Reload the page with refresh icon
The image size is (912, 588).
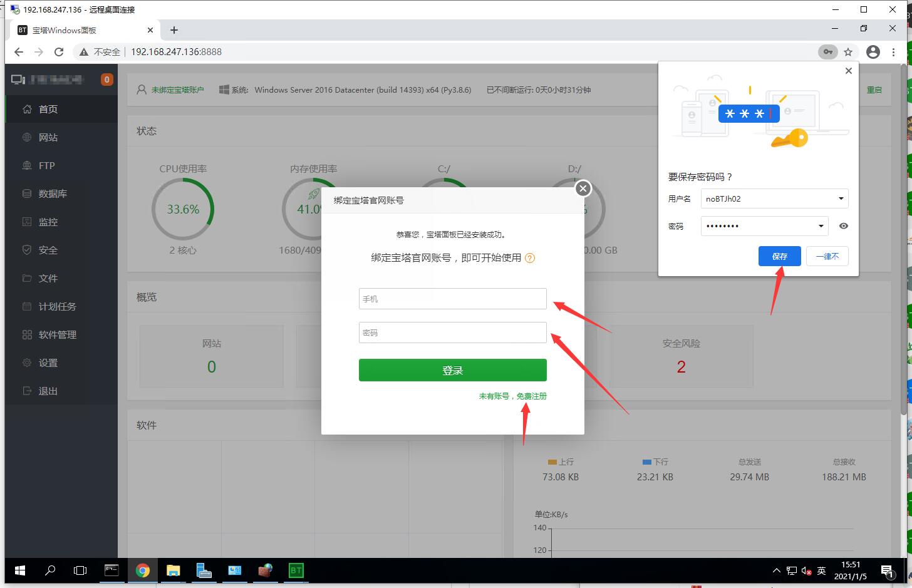[x=59, y=52]
